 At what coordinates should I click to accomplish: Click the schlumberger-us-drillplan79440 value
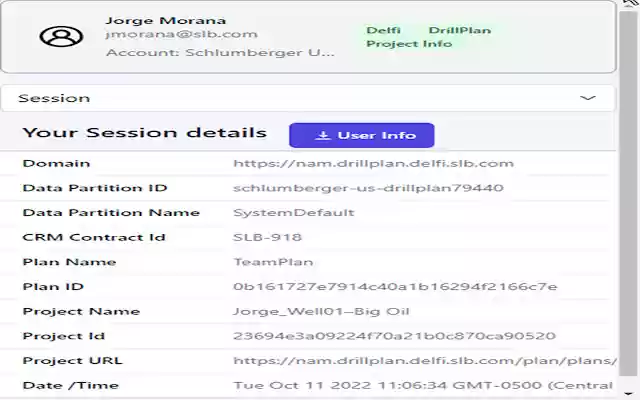tap(368, 188)
